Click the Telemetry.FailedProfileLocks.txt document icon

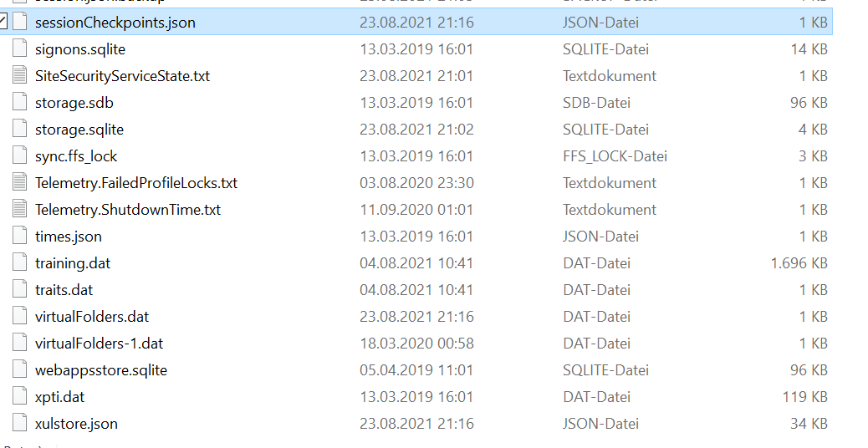[x=19, y=183]
